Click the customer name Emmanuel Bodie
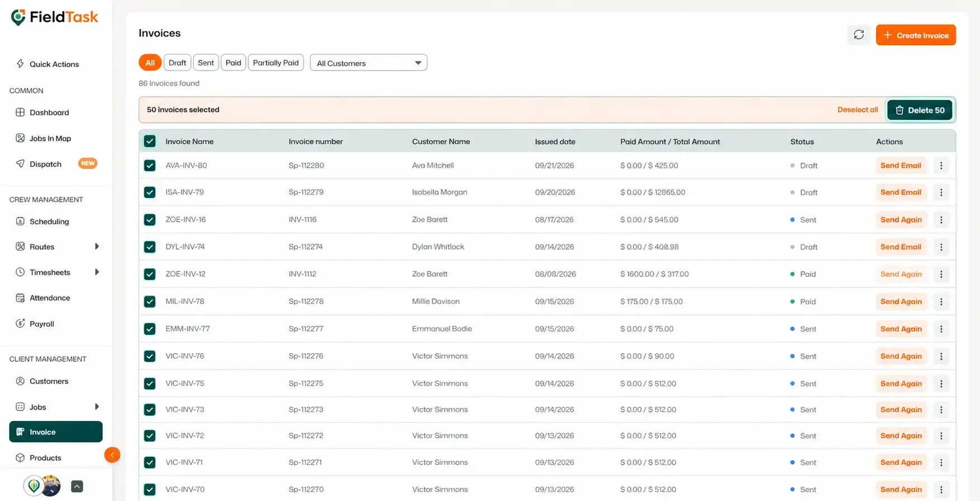Image resolution: width=980 pixels, height=501 pixels. [x=442, y=329]
